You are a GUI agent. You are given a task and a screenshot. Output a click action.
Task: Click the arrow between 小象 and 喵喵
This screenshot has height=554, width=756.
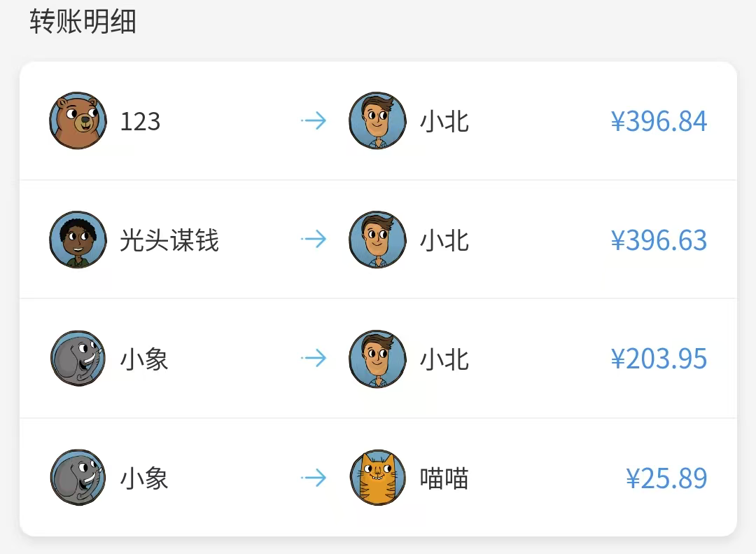click(314, 478)
